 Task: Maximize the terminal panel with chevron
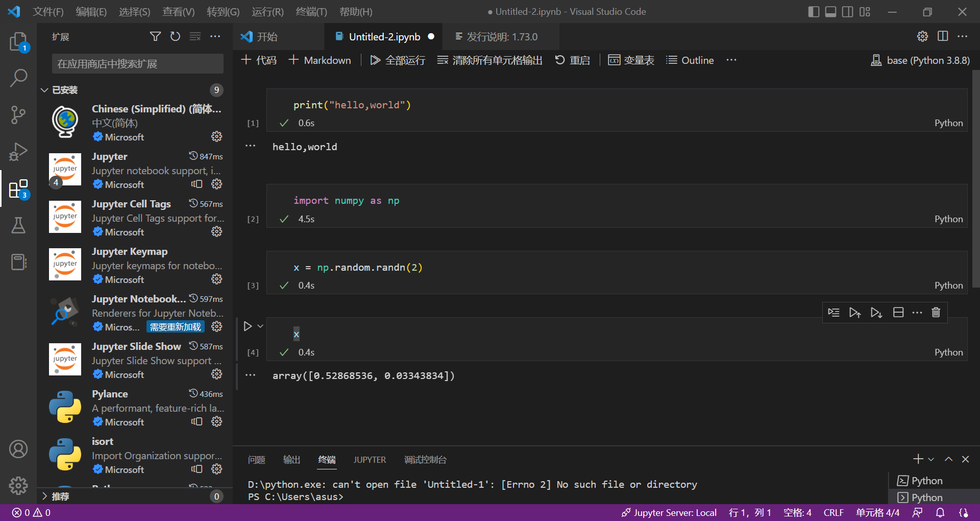[948, 459]
